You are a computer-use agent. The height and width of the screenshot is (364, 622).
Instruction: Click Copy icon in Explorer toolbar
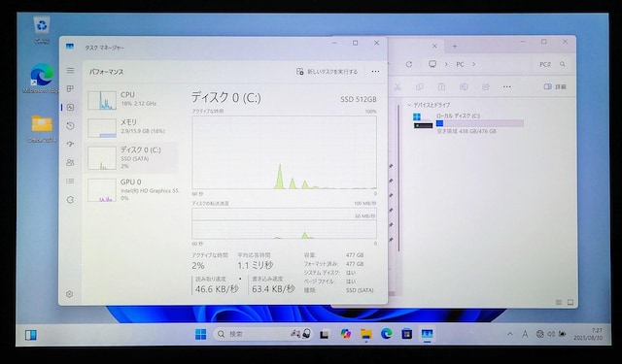point(419,87)
